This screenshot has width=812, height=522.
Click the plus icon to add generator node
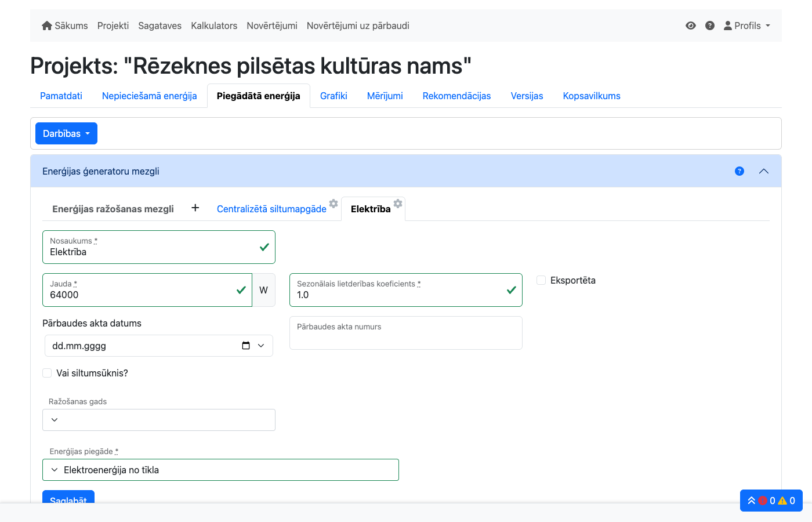tap(195, 208)
